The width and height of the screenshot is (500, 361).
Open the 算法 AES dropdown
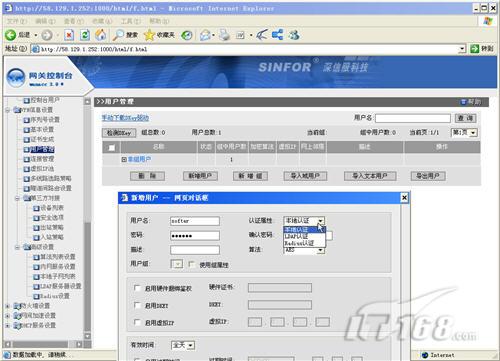pyautogui.click(x=304, y=250)
